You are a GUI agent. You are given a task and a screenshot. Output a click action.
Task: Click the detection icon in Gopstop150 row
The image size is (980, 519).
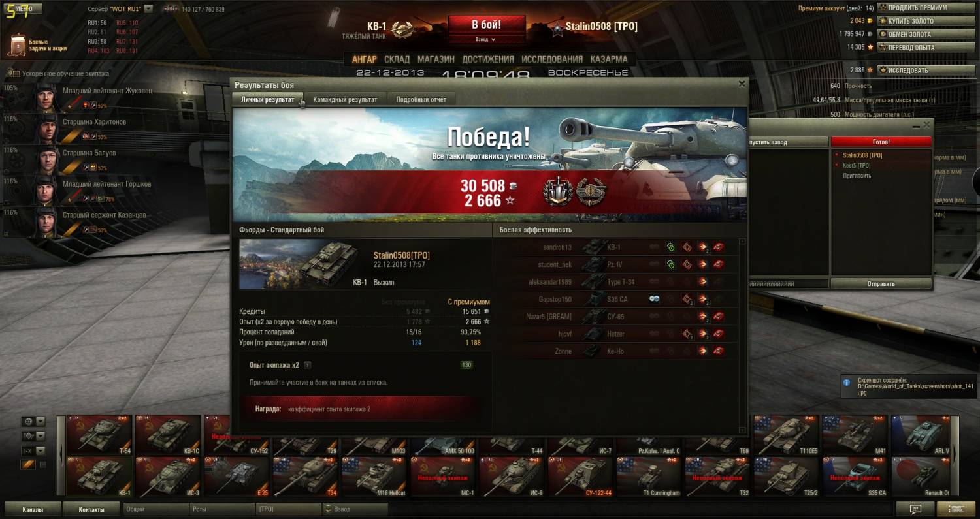pyautogui.click(x=654, y=299)
